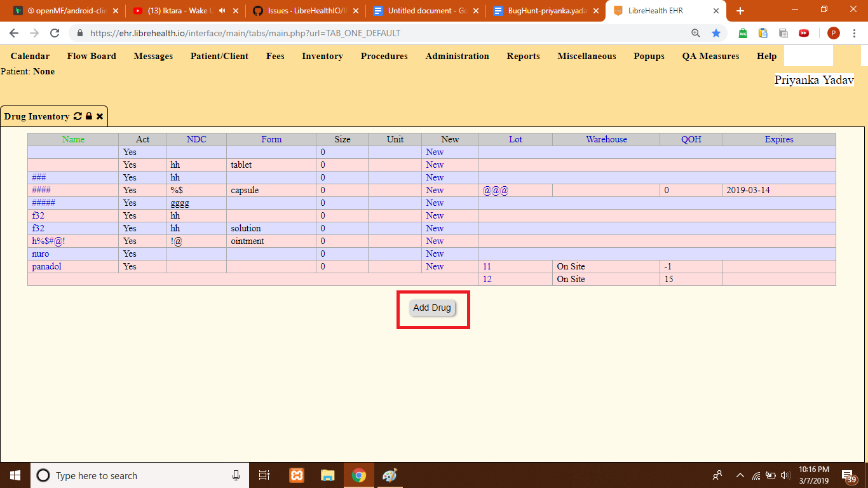The height and width of the screenshot is (488, 868).
Task: Open Inventory menu
Action: click(x=322, y=56)
